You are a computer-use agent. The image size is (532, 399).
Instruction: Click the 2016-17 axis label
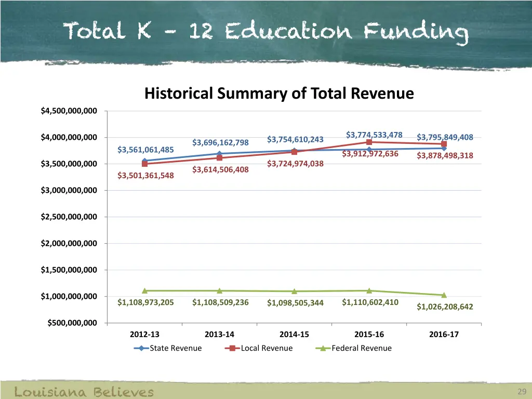click(x=444, y=334)
